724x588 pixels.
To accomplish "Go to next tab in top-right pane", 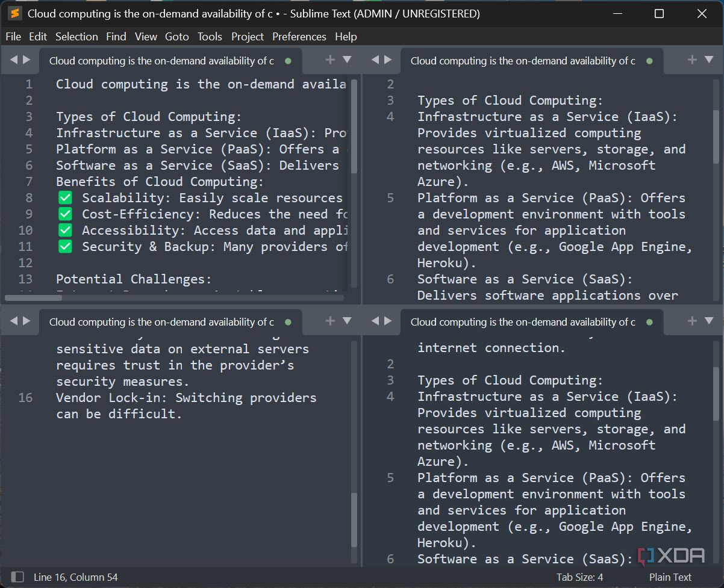I will (x=388, y=60).
